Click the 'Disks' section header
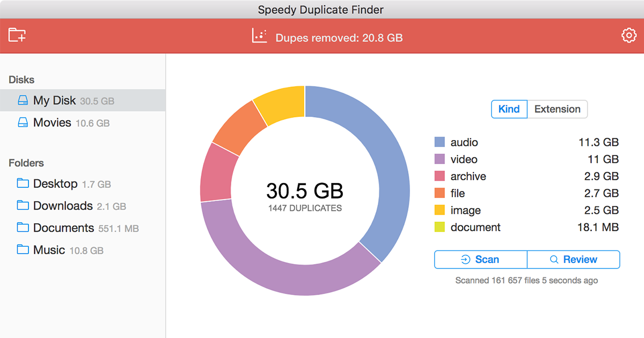 pos(21,80)
